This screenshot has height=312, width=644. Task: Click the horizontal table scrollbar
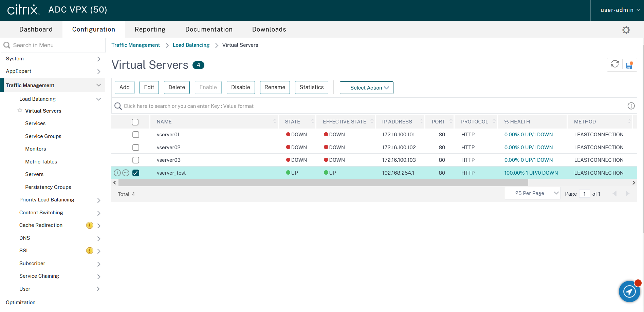tap(323, 183)
